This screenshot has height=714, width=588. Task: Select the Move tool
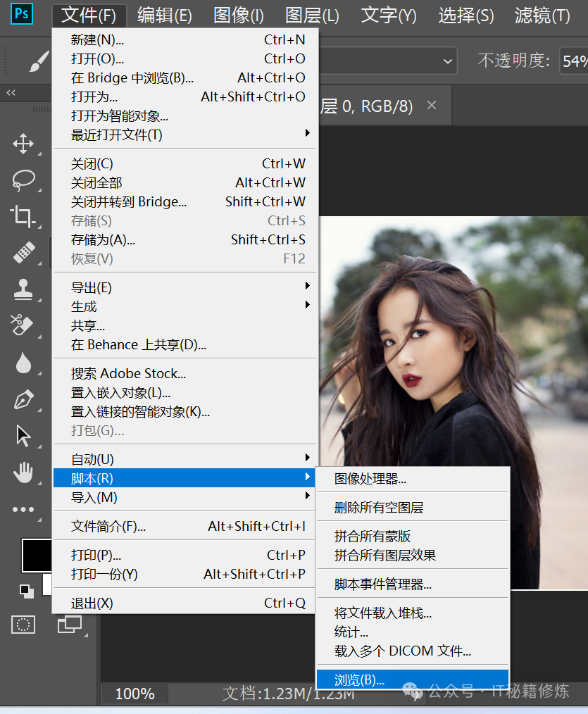(x=23, y=144)
